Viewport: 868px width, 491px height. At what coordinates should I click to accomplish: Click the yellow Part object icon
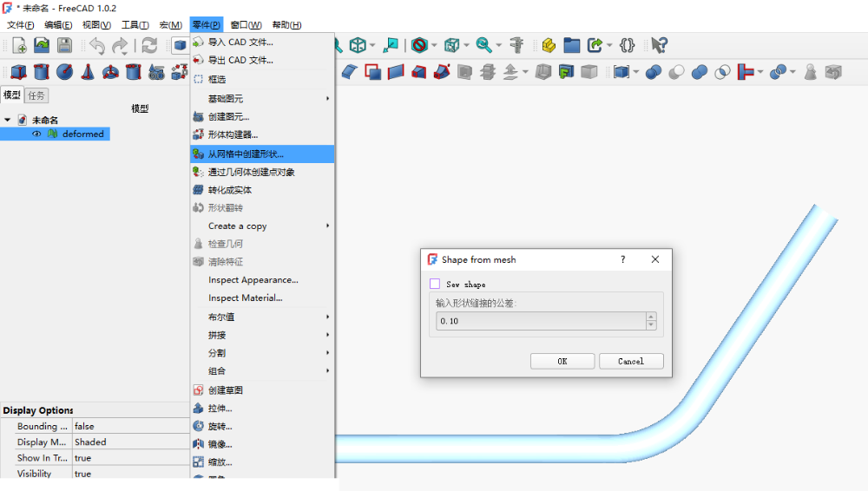click(549, 45)
